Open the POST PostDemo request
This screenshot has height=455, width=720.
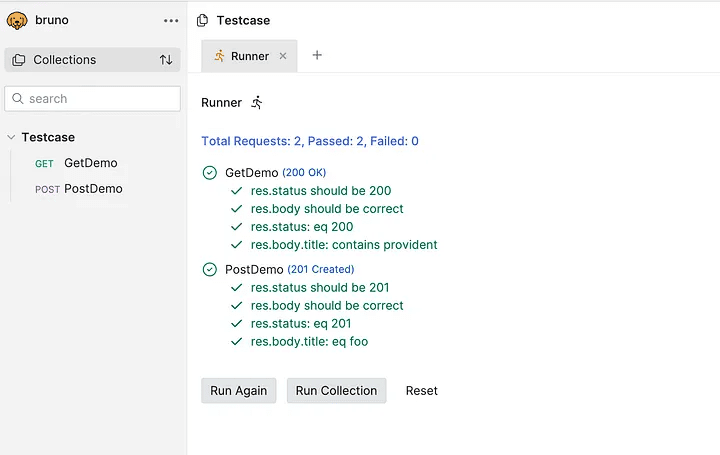[x=79, y=189]
